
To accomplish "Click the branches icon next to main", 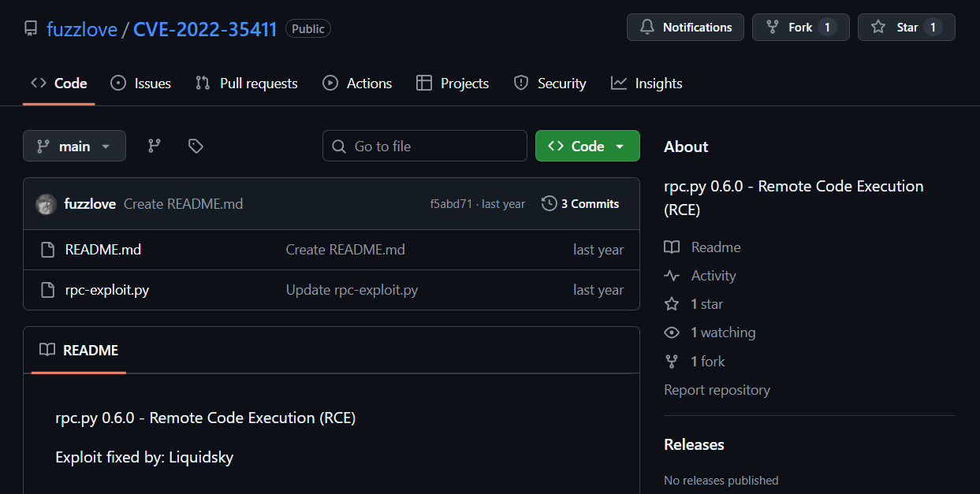I will point(155,146).
